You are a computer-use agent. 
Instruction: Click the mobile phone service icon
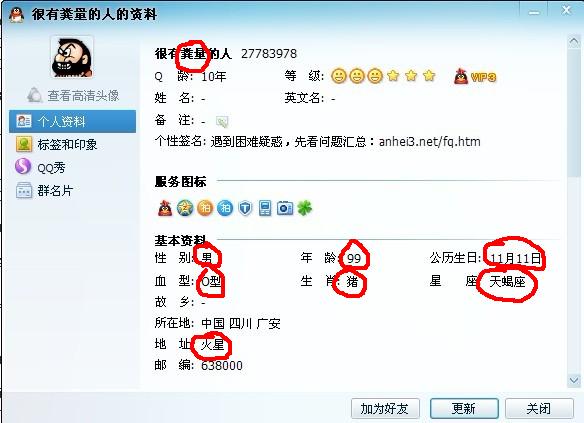point(265,208)
